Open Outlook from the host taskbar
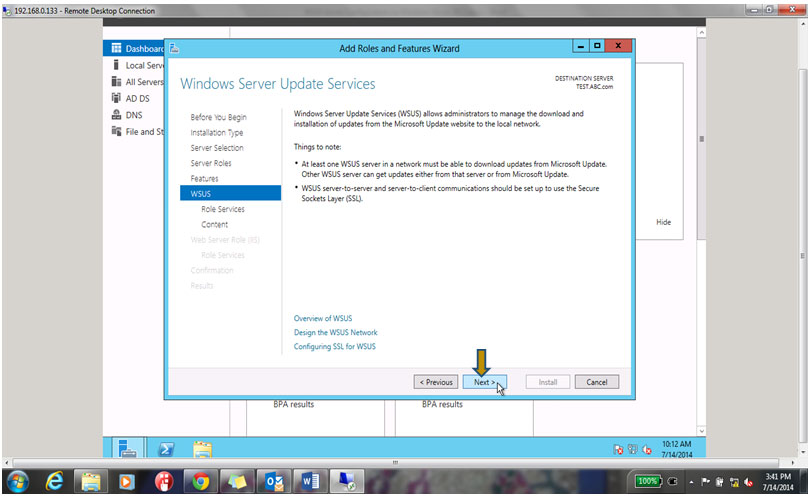 [x=274, y=482]
